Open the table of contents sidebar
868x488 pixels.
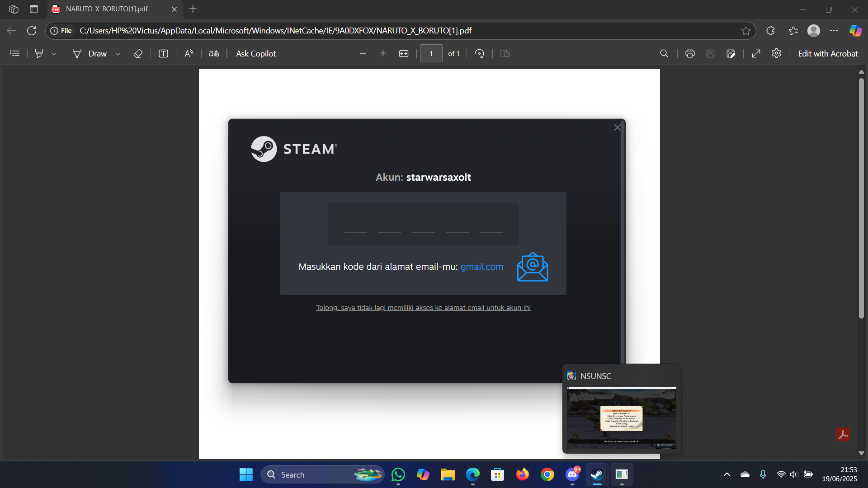pos(15,53)
